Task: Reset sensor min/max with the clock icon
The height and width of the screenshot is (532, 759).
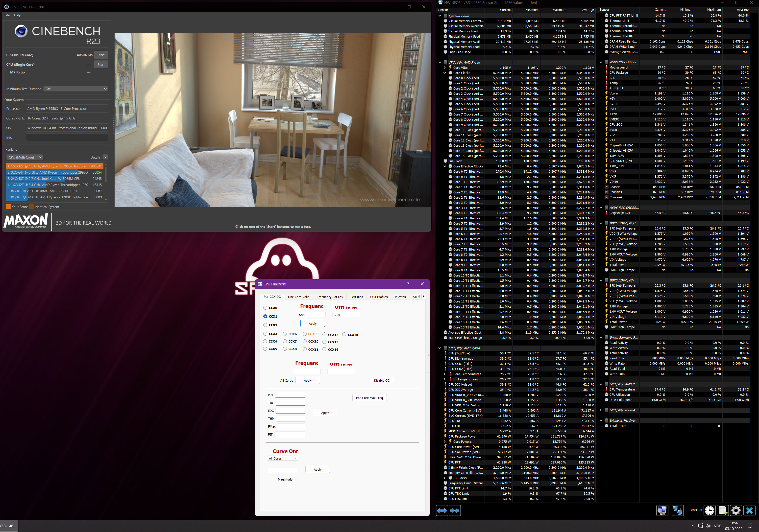Action: 709,510
